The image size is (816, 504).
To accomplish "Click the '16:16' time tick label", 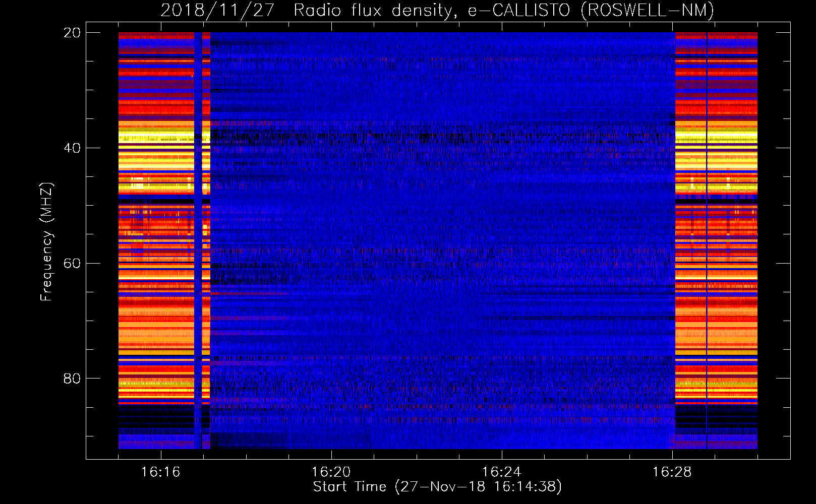I will [161, 472].
